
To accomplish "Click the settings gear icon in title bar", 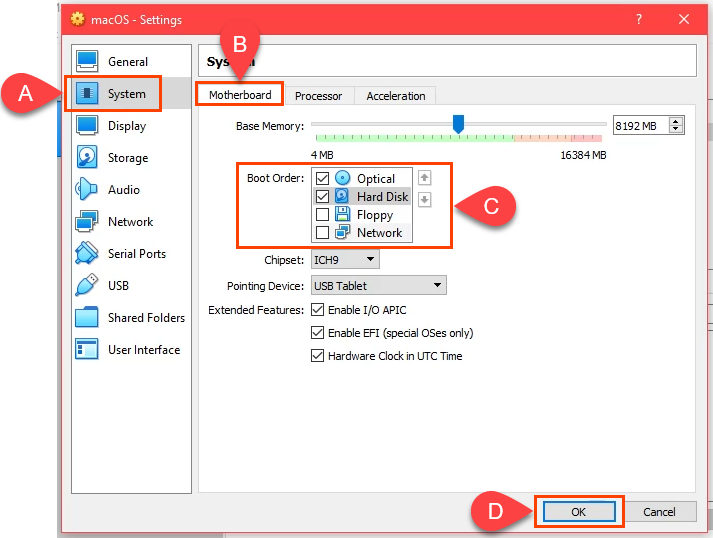I will (x=77, y=19).
